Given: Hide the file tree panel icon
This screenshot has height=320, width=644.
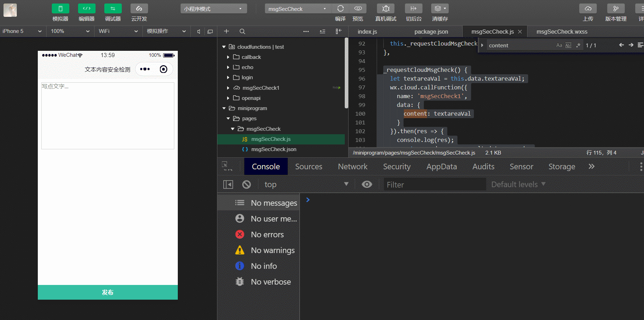Looking at the screenshot, I should [338, 31].
